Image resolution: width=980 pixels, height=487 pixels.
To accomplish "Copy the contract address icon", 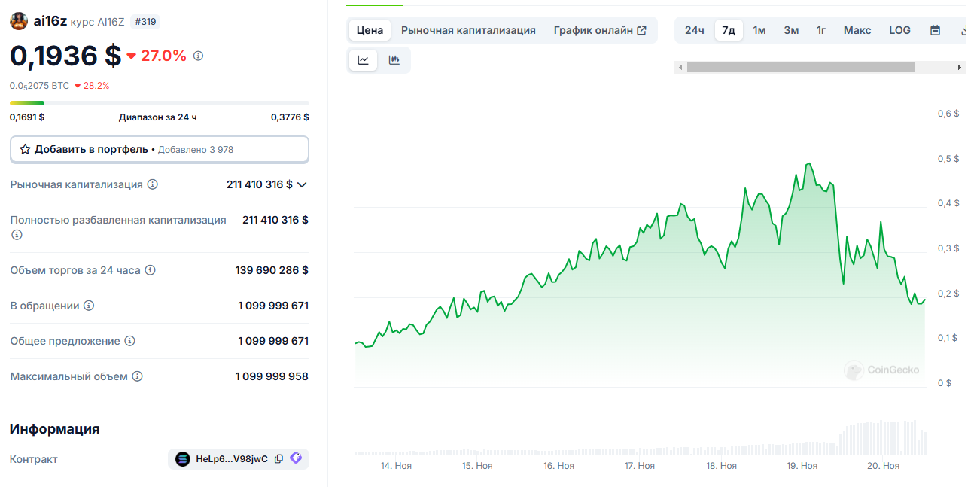I will (x=278, y=459).
